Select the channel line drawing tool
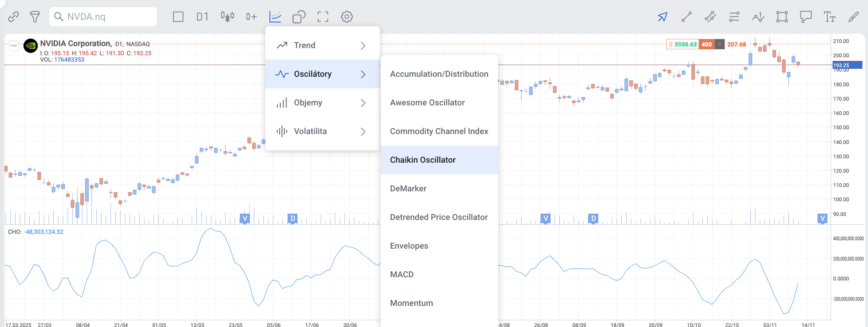This screenshot has width=868, height=327. [x=710, y=17]
